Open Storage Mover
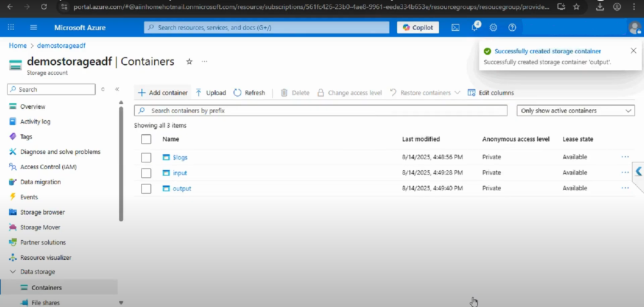Viewport: 644px width, 307px height. click(40, 227)
